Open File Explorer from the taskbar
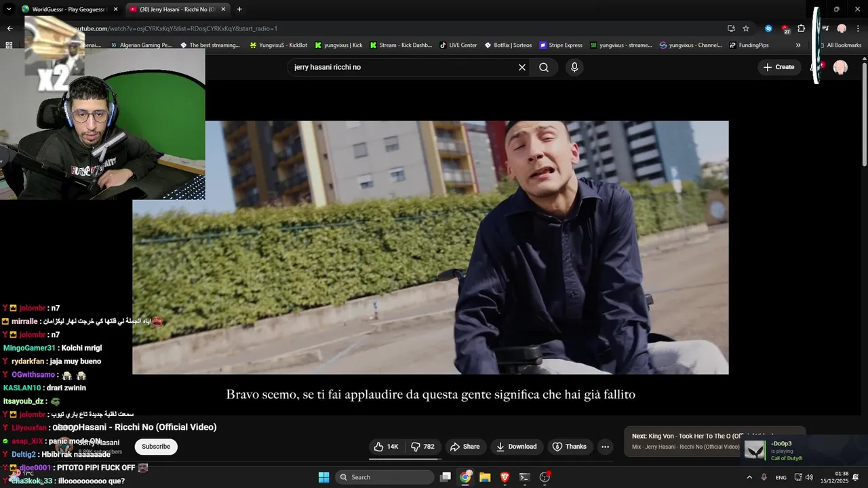 click(x=485, y=477)
